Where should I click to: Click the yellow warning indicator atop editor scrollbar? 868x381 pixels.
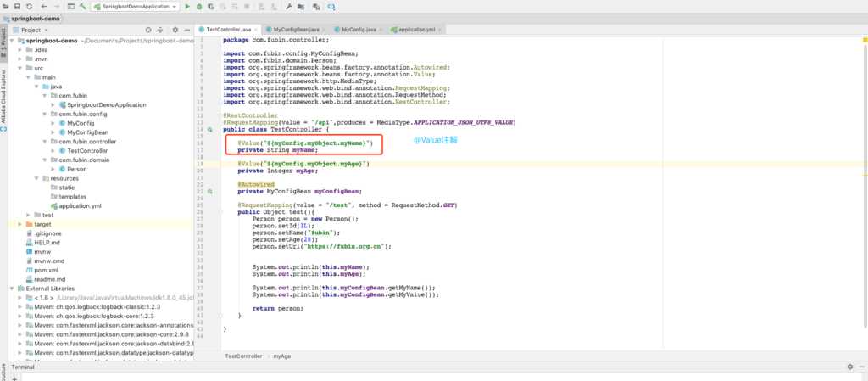click(x=864, y=40)
